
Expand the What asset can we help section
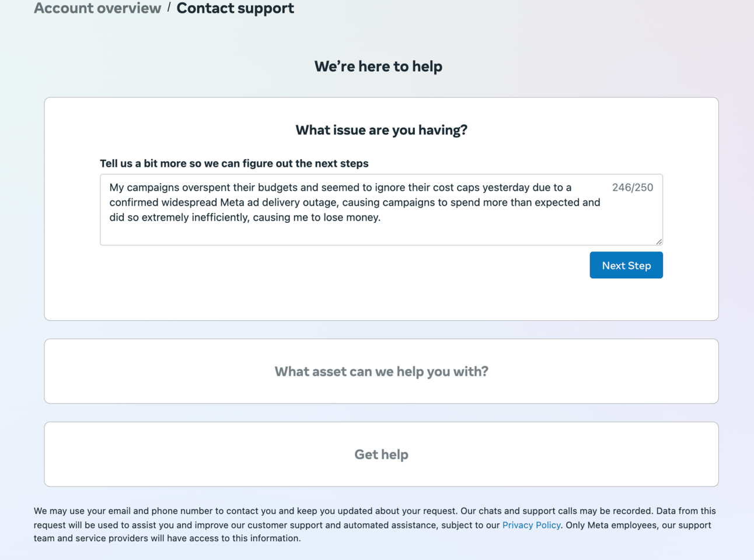click(x=381, y=371)
